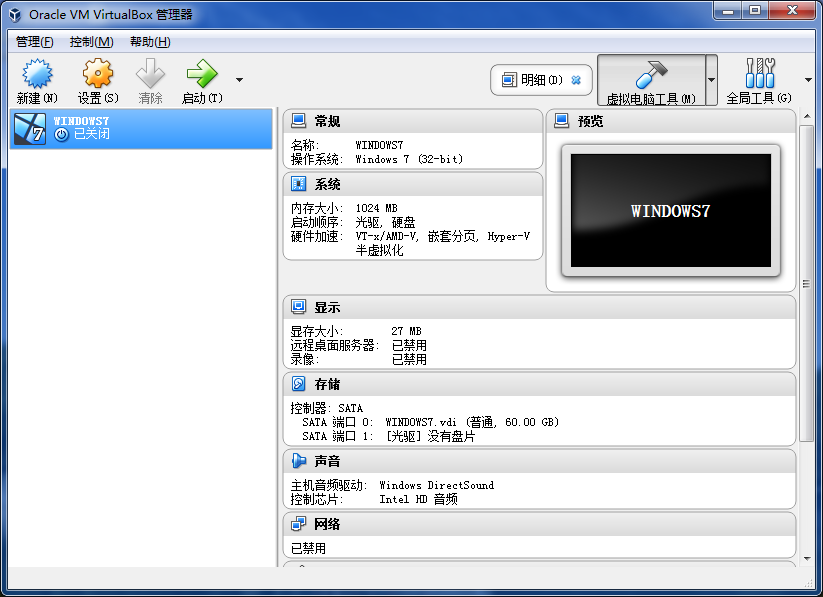
Task: Open the 系统 section header
Action: [x=413, y=184]
